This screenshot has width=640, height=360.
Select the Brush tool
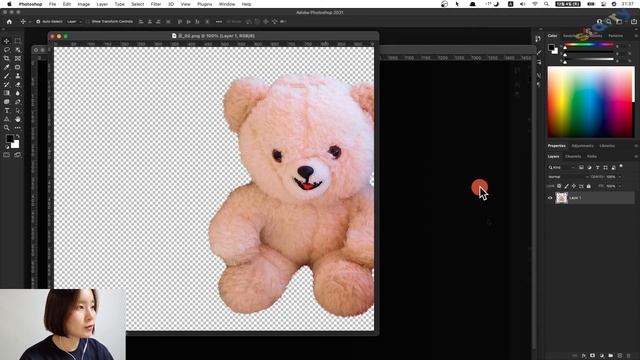point(7,76)
